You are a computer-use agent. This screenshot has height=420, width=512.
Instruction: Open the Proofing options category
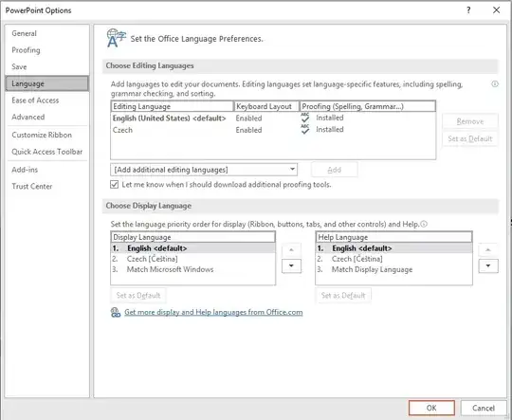point(26,50)
